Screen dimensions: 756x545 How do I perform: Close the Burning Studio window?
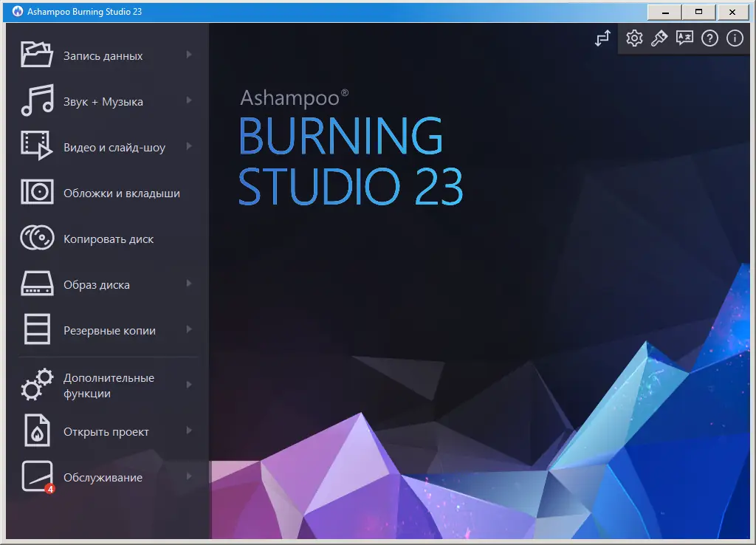point(732,12)
